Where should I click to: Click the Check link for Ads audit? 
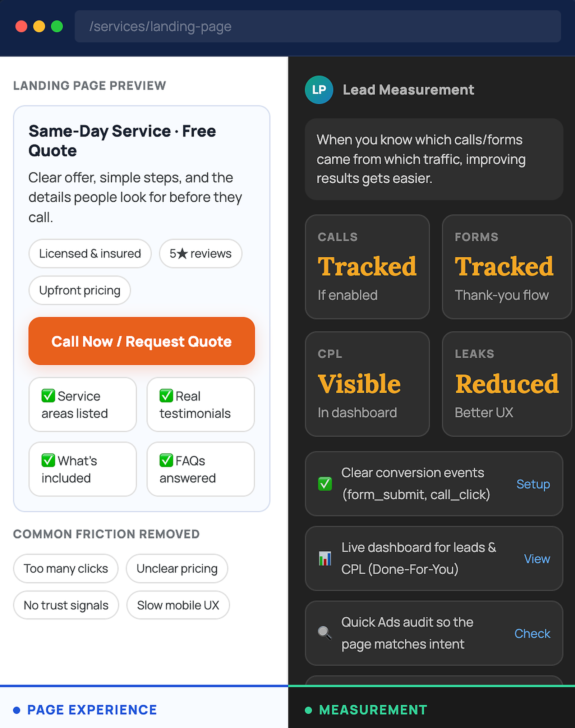click(532, 633)
